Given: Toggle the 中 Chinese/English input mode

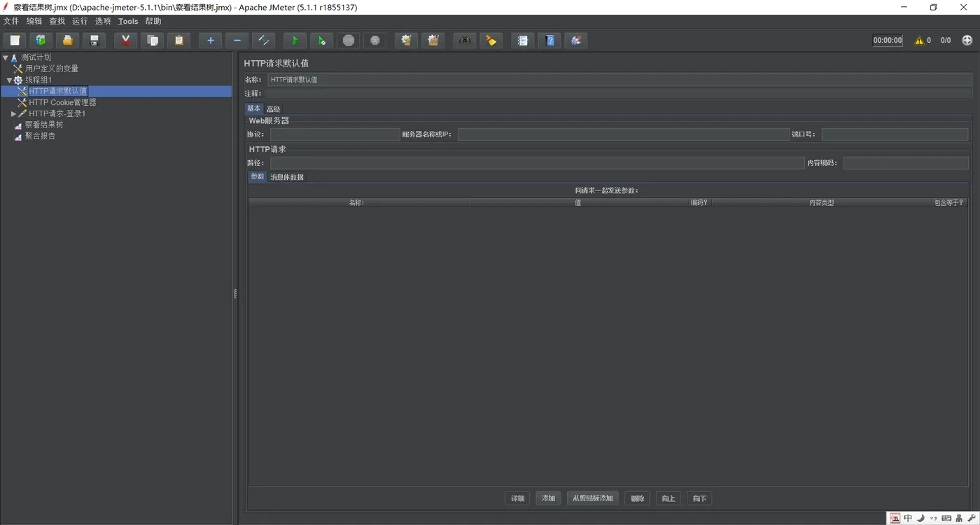Looking at the screenshot, I should pos(908,519).
